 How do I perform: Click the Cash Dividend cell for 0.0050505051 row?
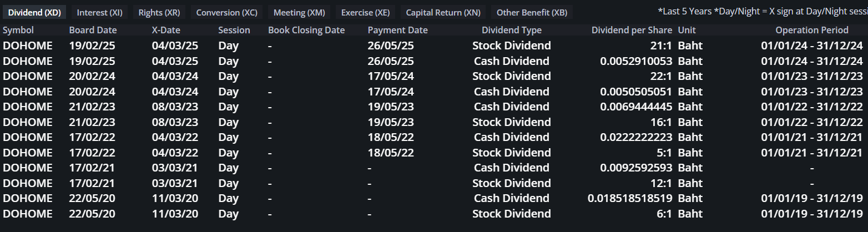point(512,92)
